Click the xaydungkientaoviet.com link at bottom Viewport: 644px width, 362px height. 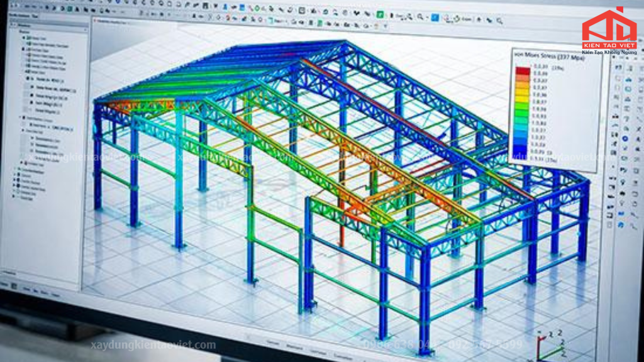click(153, 345)
